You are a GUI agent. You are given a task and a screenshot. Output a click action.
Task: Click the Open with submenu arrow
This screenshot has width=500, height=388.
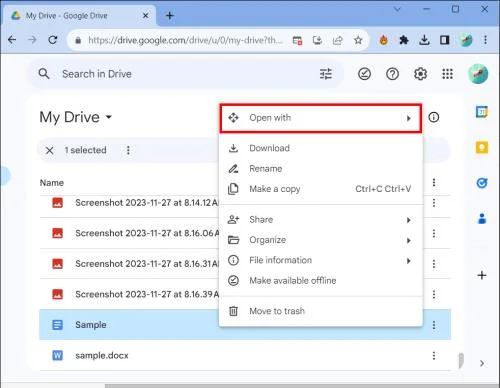(409, 118)
